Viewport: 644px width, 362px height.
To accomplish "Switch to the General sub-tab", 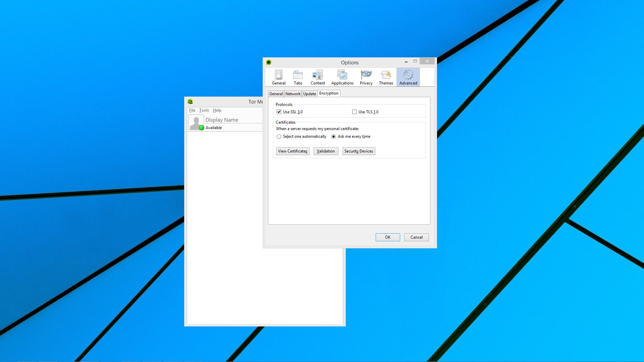I will 276,94.
